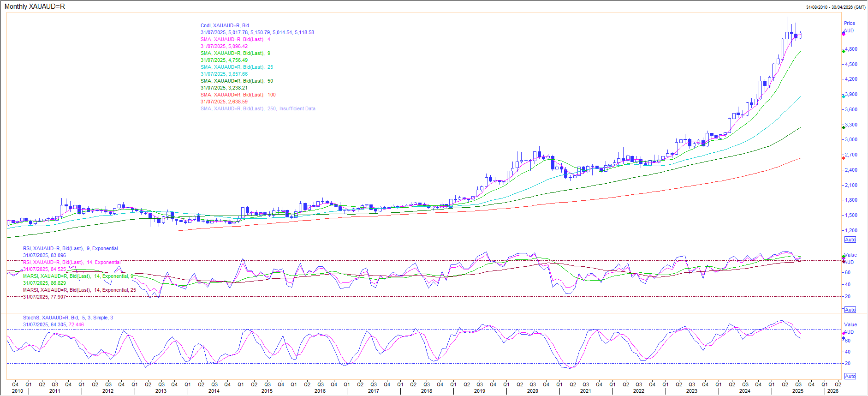This screenshot has width=868, height=396.
Task: Click the 3,000 price axis label
Action: click(851, 140)
